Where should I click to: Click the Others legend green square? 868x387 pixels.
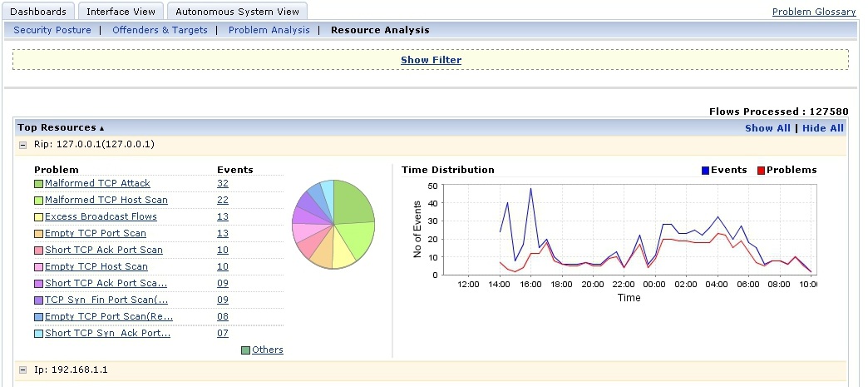tap(246, 350)
